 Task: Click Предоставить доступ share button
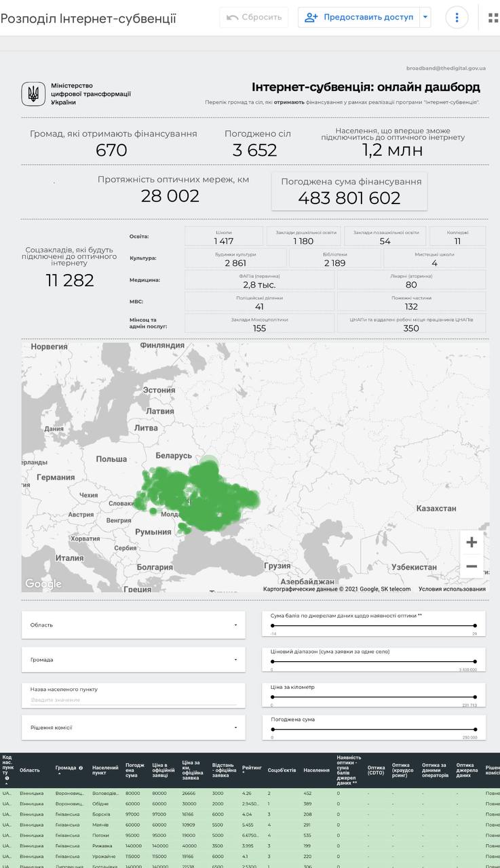(x=359, y=18)
